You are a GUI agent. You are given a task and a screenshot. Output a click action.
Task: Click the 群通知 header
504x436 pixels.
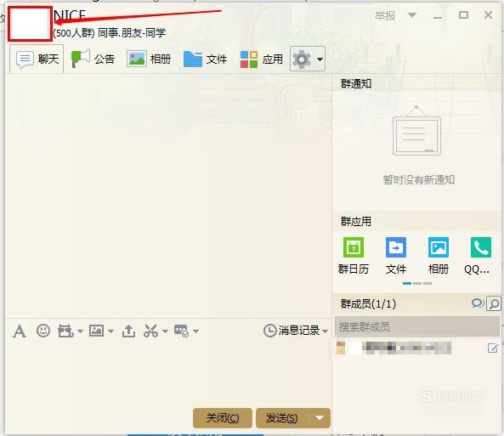coord(356,83)
